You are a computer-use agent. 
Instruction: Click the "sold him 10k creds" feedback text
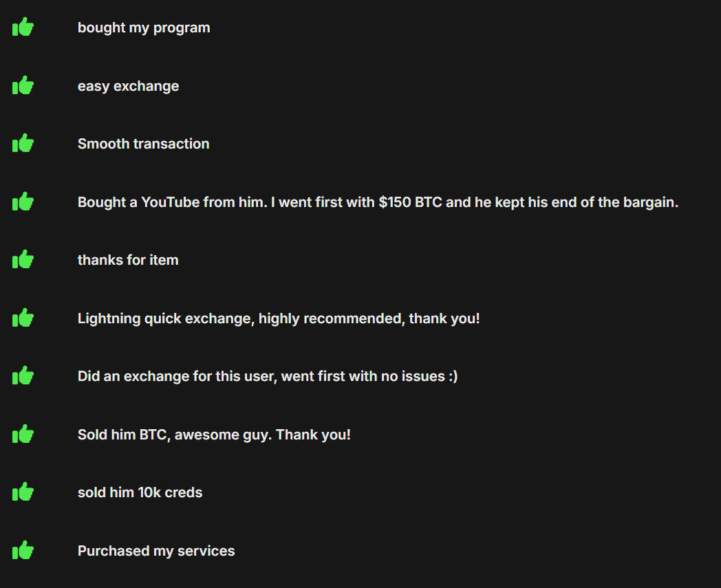click(140, 492)
